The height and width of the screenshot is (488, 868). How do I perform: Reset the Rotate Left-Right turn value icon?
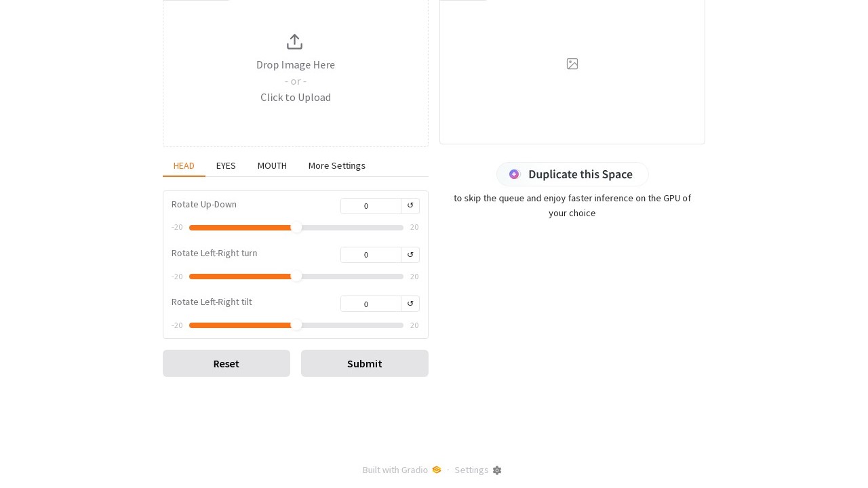[x=410, y=255]
